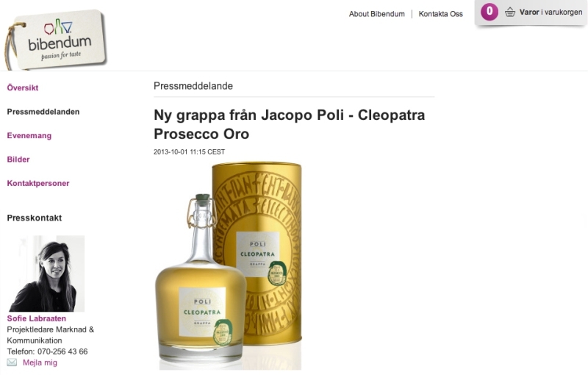Open the Kontakta Oss page

click(x=440, y=14)
